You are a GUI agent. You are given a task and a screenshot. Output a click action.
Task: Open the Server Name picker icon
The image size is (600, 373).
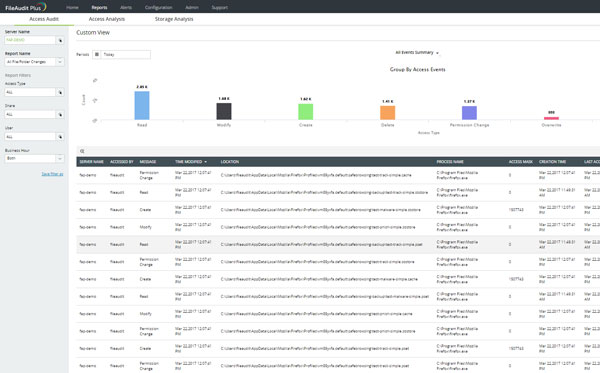(x=60, y=40)
